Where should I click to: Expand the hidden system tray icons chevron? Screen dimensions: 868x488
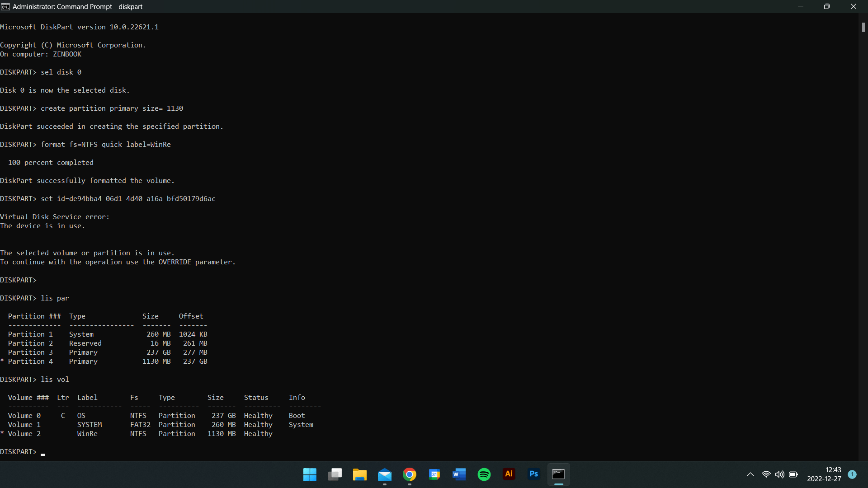(x=750, y=474)
